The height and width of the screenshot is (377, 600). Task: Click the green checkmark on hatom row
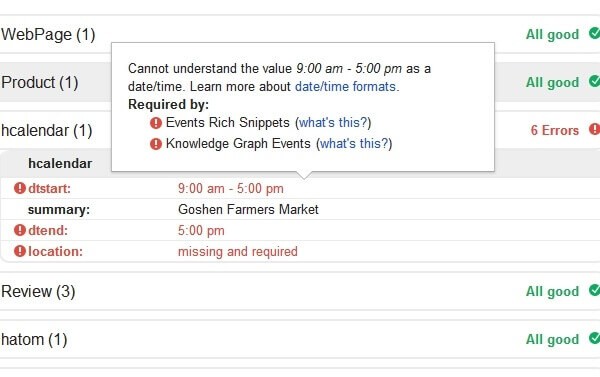pyautogui.click(x=594, y=338)
